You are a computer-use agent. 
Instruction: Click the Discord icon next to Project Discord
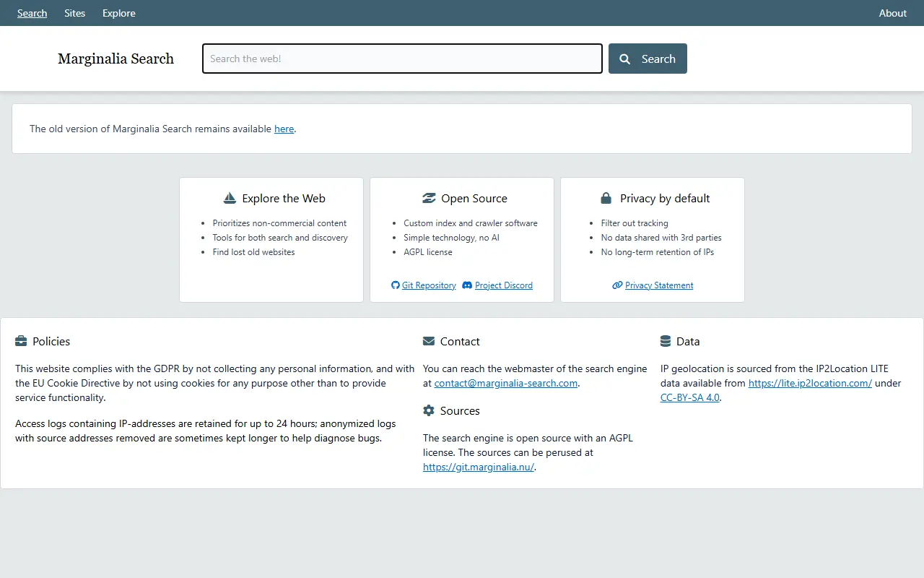[467, 285]
